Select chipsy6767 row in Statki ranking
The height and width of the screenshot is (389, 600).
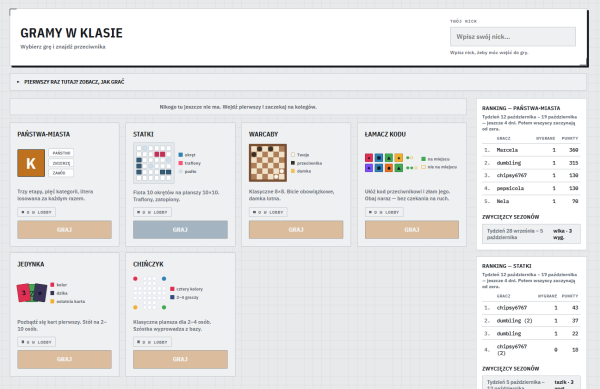click(531, 308)
